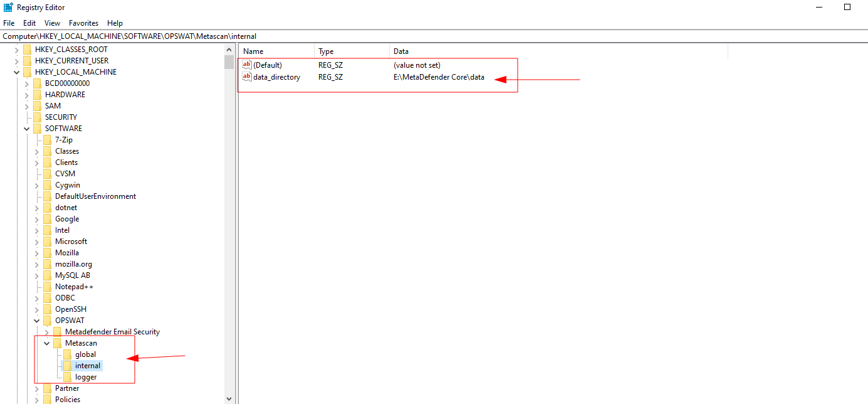Click the 7-Zip folder icon
868x404 pixels.
point(47,140)
